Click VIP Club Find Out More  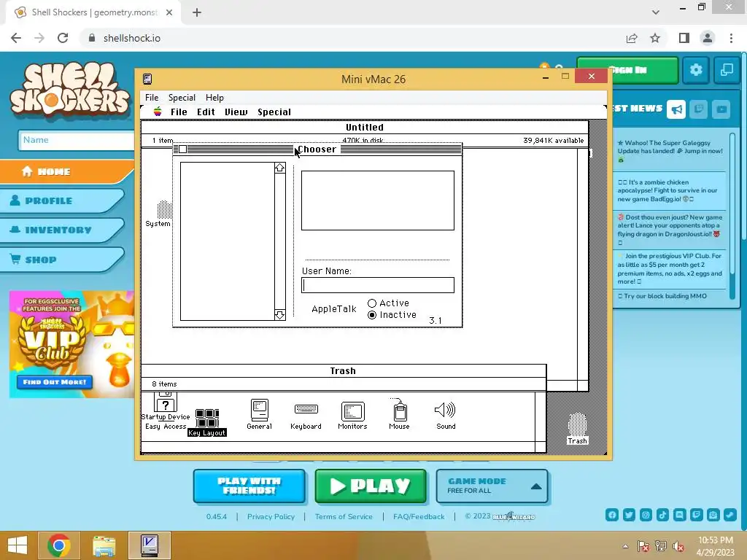pos(54,382)
